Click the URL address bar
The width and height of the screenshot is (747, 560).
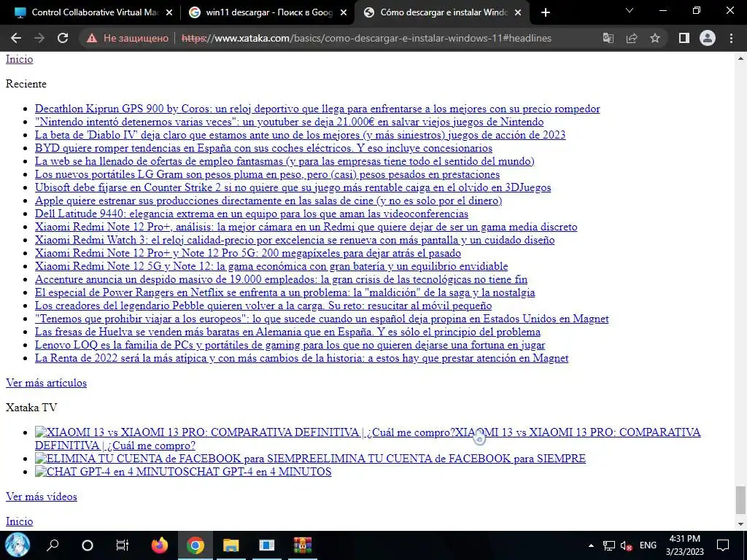(366, 38)
